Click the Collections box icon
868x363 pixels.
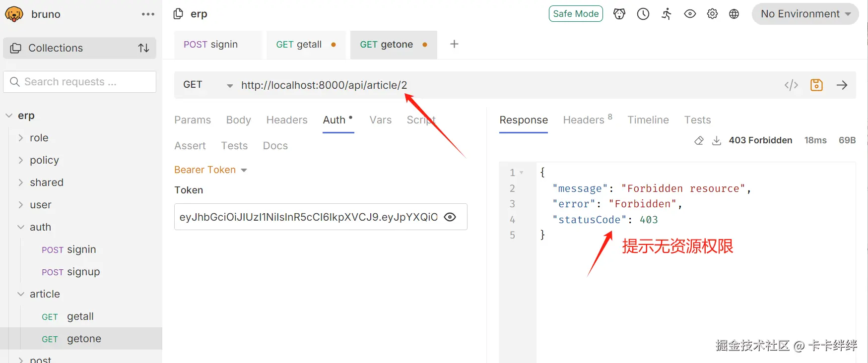point(16,48)
